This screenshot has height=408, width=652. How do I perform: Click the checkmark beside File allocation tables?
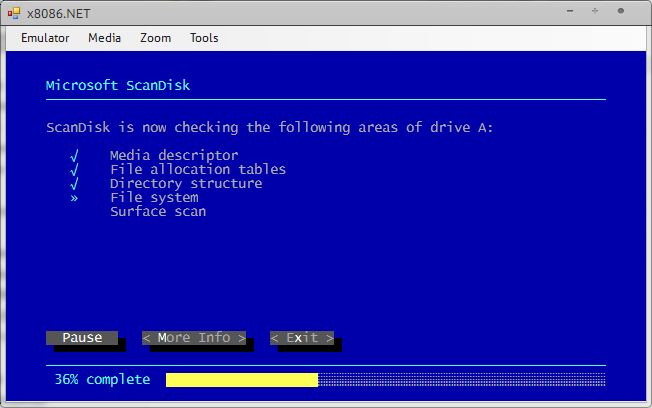74,170
